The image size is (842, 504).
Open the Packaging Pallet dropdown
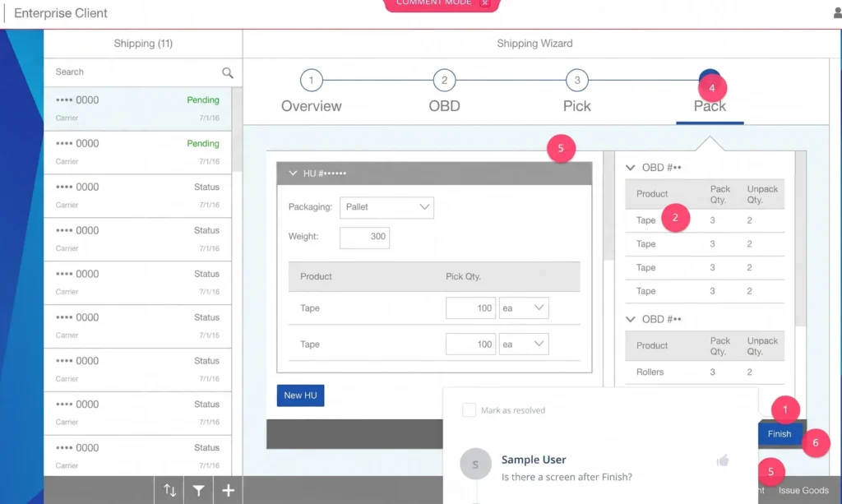pyautogui.click(x=386, y=207)
